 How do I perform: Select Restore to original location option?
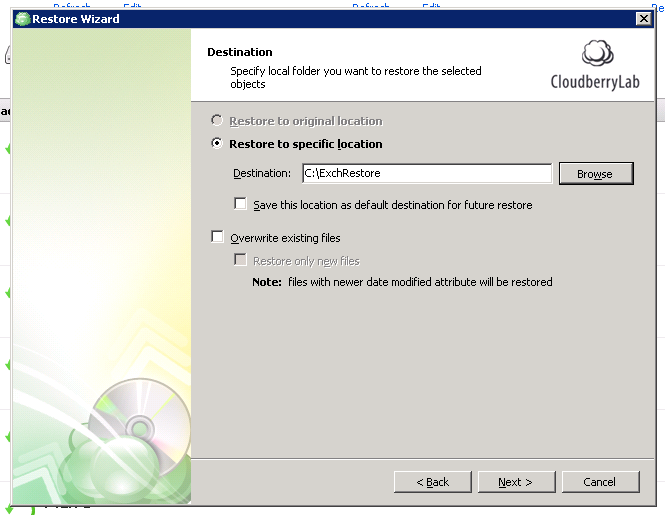[217, 121]
